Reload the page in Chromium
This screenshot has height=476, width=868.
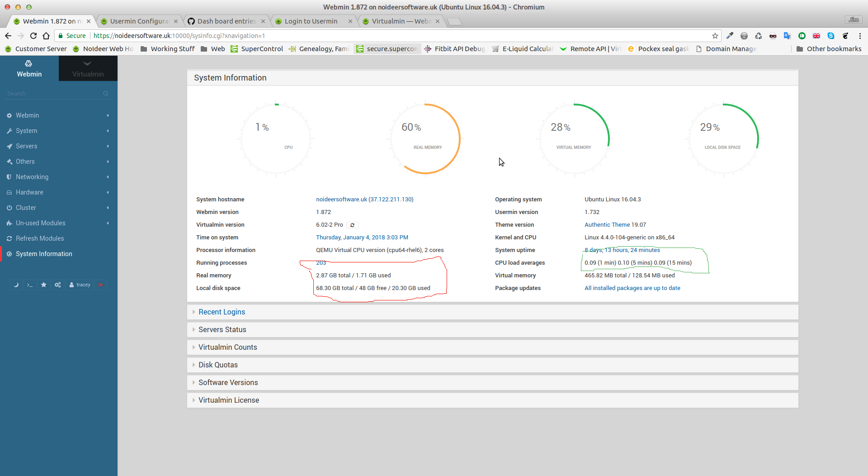tap(33, 36)
